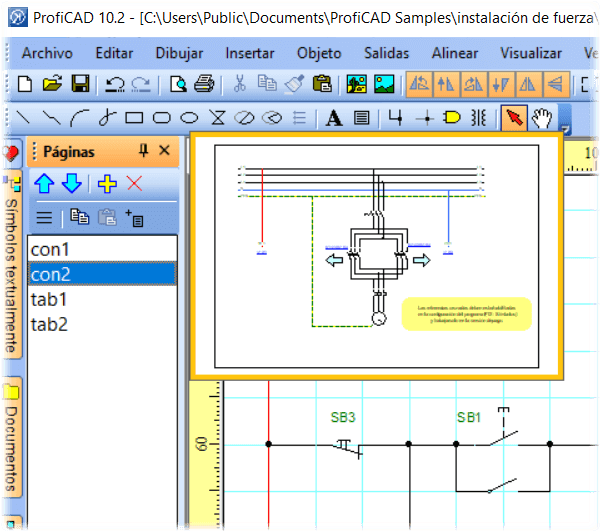Viewport: 601px width, 532px height.
Task: Click the landscape image icon
Action: [x=384, y=84]
